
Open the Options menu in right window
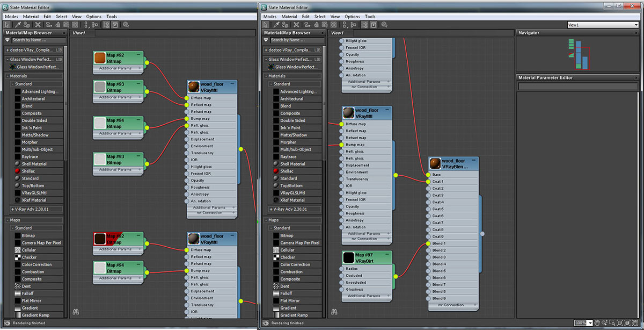point(352,17)
